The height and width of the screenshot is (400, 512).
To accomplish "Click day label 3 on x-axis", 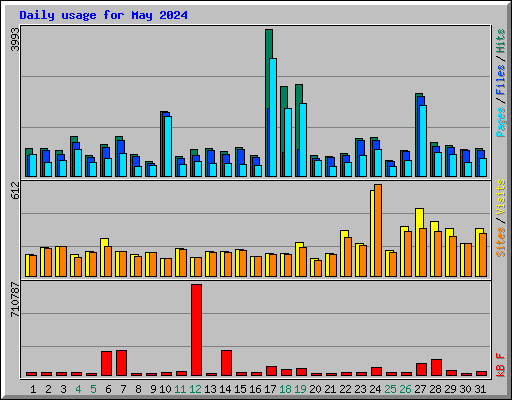I will (x=63, y=389).
